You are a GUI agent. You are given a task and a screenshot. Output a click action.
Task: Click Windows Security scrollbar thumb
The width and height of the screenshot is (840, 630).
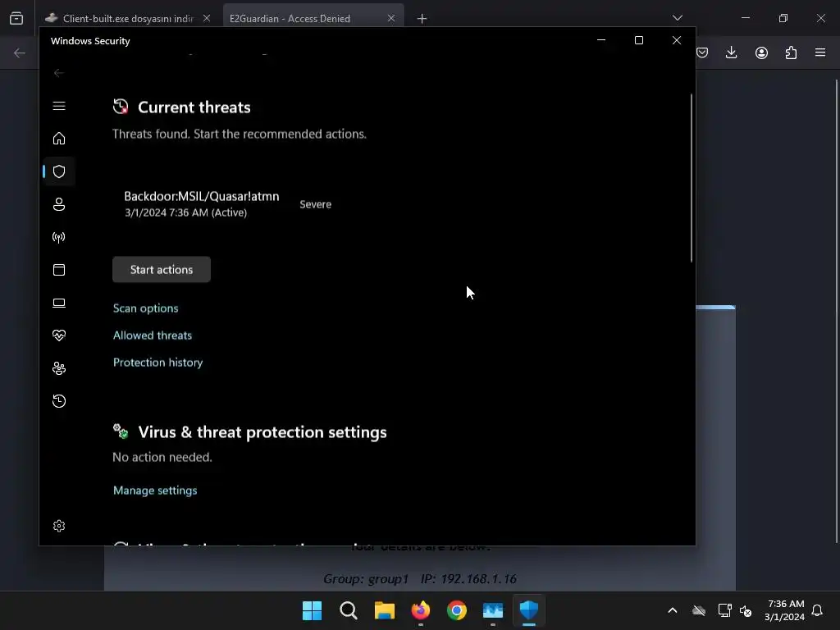point(691,177)
